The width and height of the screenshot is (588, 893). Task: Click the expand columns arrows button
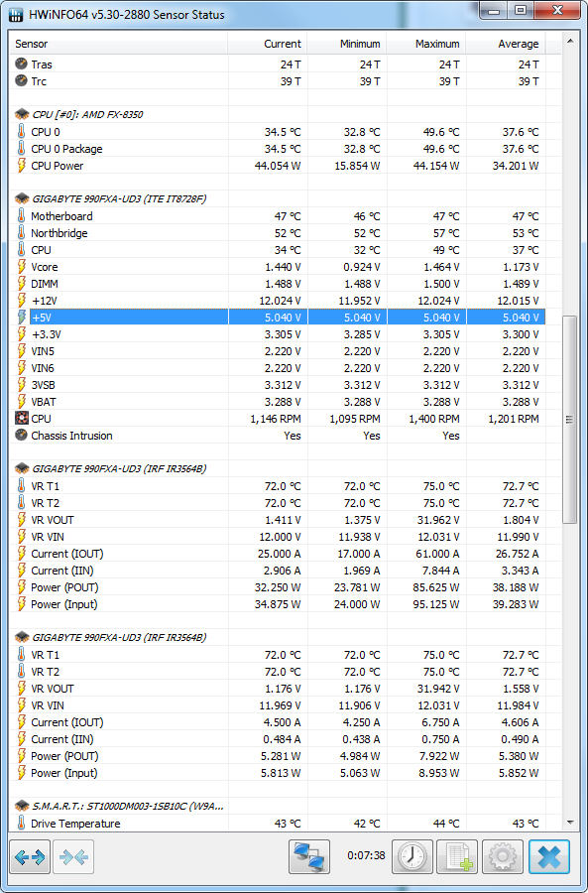pyautogui.click(x=30, y=856)
